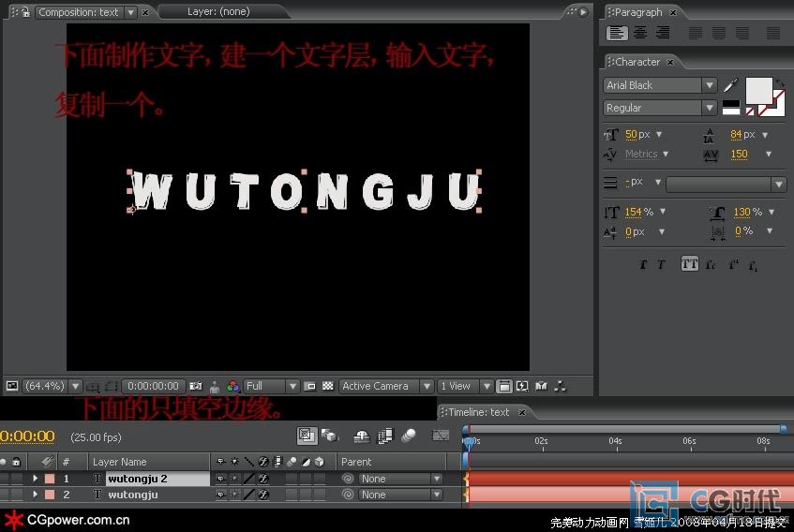Image resolution: width=794 pixels, height=532 pixels.
Task: Expand the wutongju layer properties
Action: click(x=35, y=495)
